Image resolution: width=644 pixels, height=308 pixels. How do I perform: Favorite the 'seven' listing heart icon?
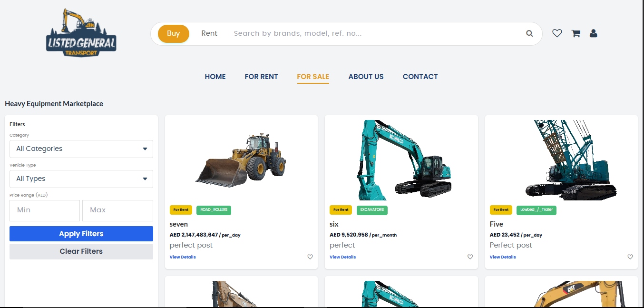coord(310,257)
